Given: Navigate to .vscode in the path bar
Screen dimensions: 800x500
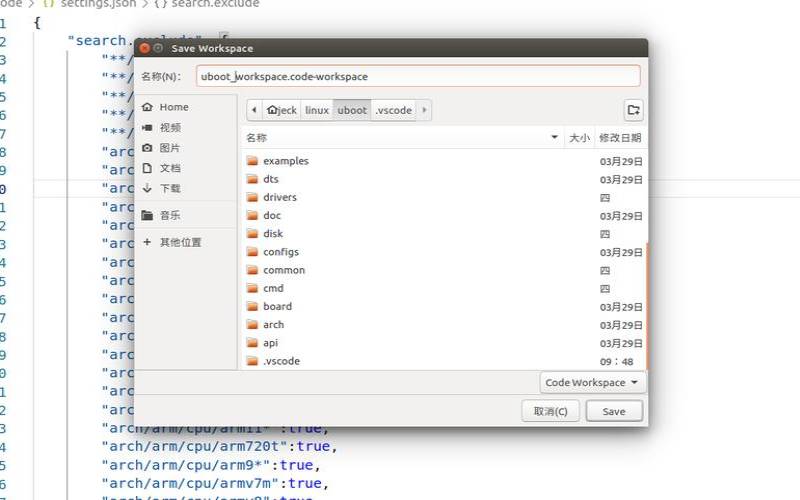Looking at the screenshot, I should click(x=393, y=110).
